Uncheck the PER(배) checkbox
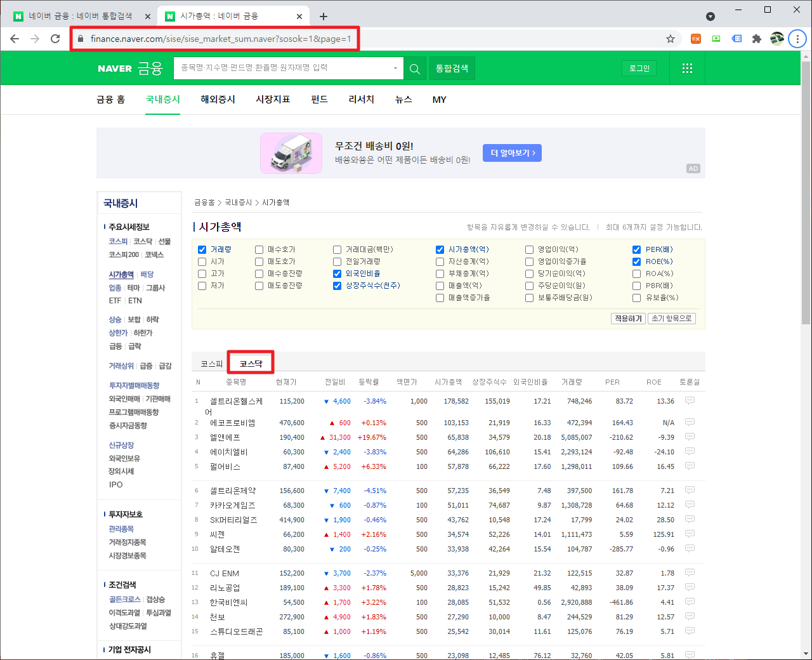 (636, 249)
